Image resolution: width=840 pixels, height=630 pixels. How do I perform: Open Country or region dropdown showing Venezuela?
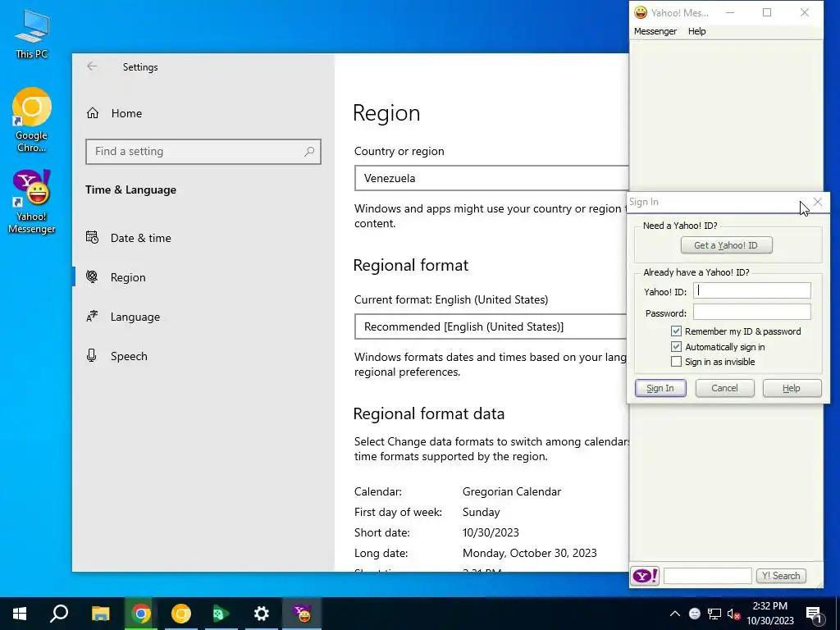(x=491, y=178)
